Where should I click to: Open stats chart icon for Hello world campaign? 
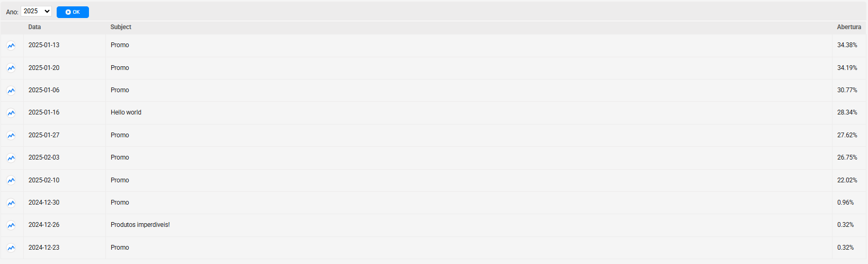point(11,113)
